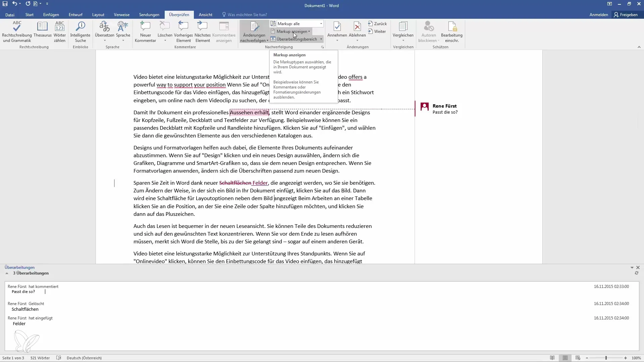Viewport: 644px width, 362px height.
Task: Click Löschen comment icon
Action: pos(165,27)
